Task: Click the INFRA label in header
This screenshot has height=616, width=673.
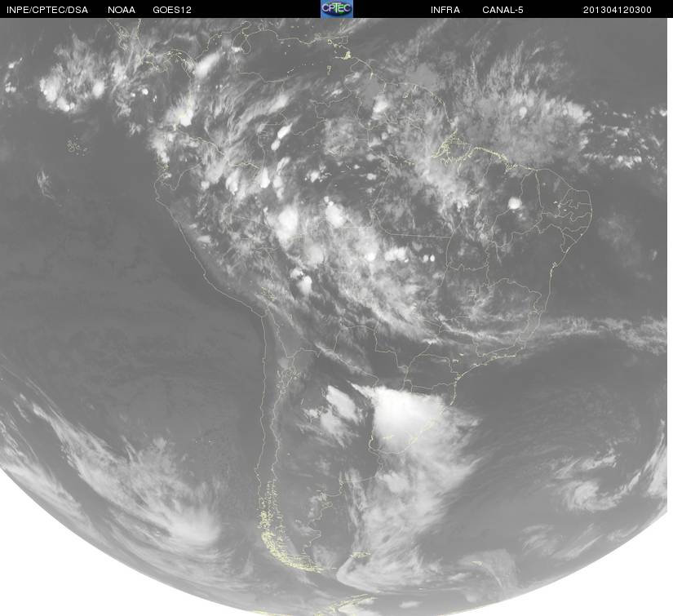Action: click(x=445, y=10)
